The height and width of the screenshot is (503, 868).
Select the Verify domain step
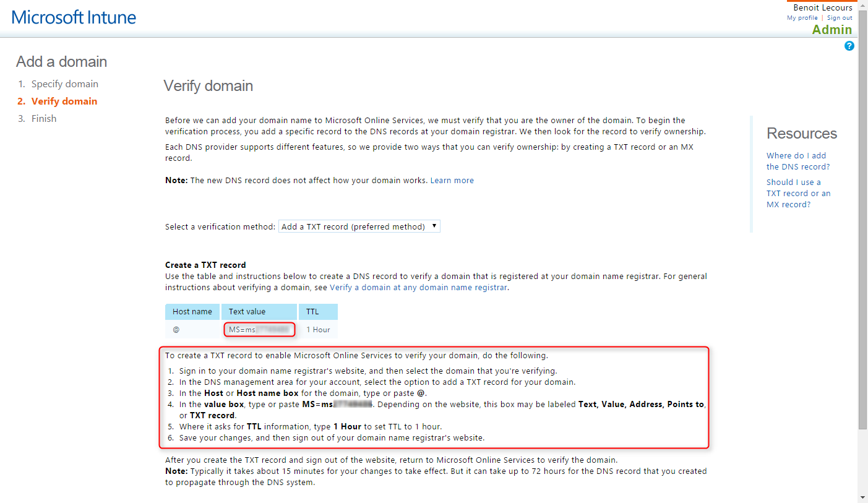coord(64,101)
